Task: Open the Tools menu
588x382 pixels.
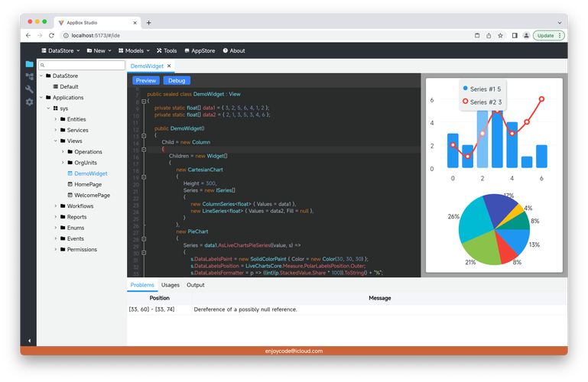Action: point(167,50)
